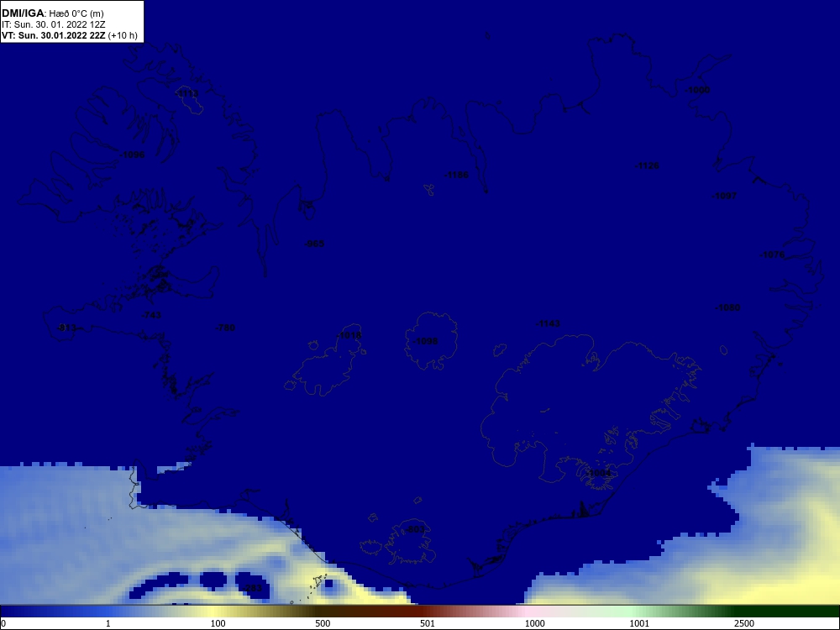
Task: Click the -1097 map value
Action: [724, 196]
